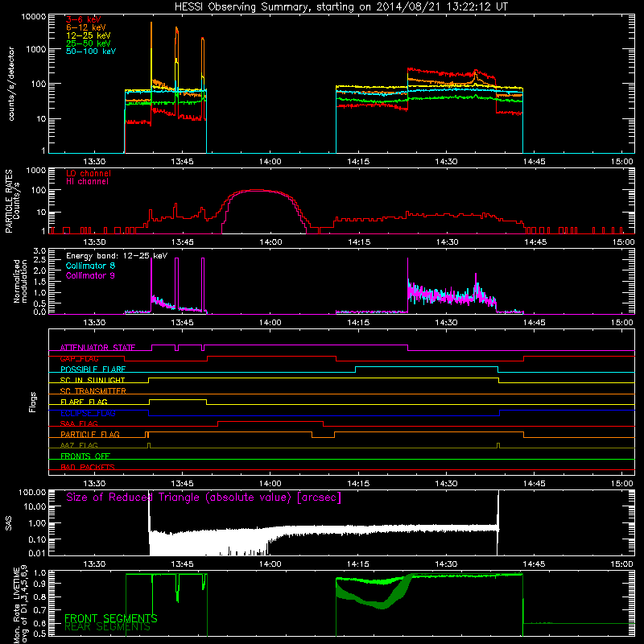
Task: Click the vertical 'Flags' axis label
Action: pyautogui.click(x=33, y=402)
